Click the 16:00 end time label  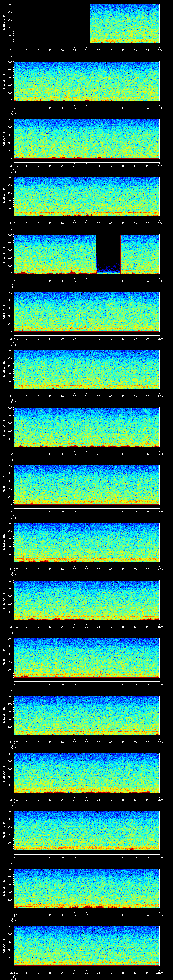click(x=160, y=684)
